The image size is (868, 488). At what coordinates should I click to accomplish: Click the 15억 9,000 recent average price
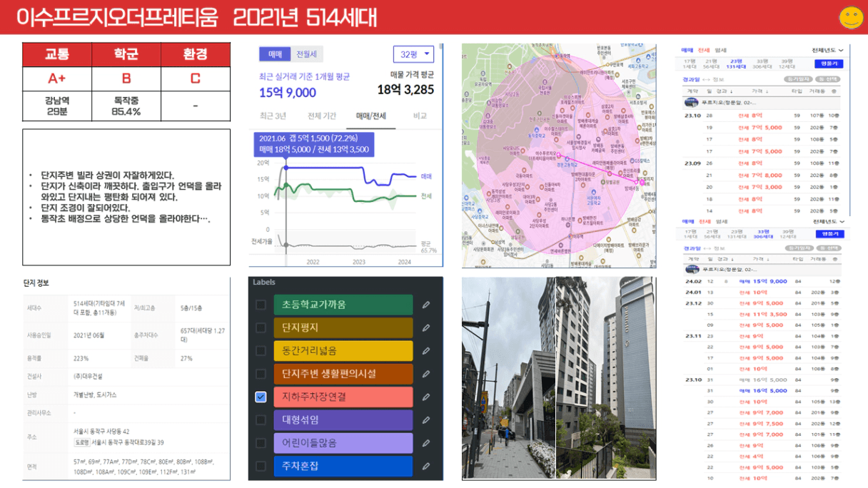288,92
